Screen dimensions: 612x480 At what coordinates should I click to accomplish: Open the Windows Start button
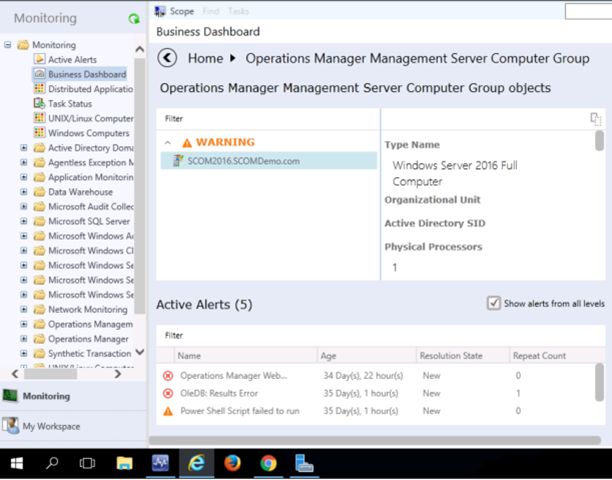point(17,464)
